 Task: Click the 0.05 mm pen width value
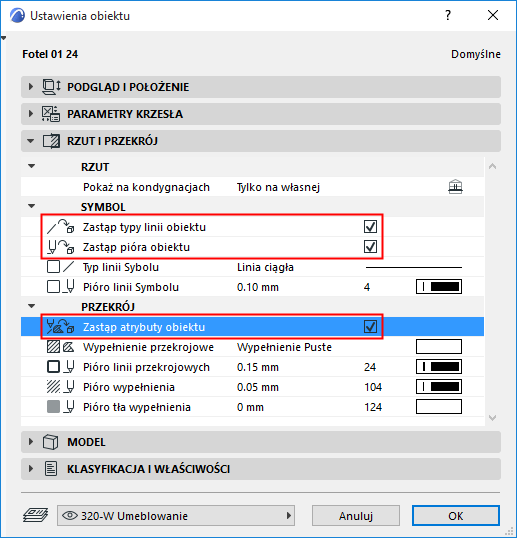click(x=258, y=387)
